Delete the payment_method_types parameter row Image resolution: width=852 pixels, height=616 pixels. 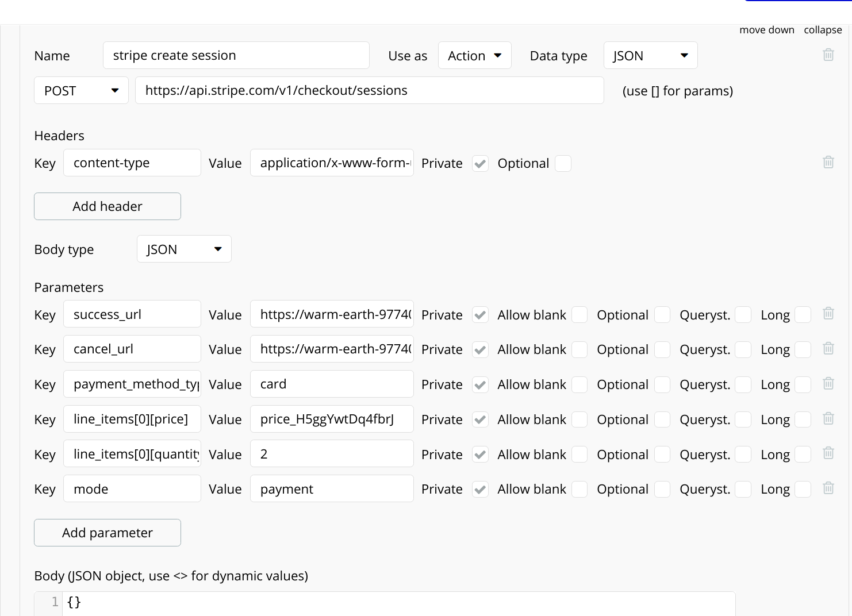click(828, 383)
